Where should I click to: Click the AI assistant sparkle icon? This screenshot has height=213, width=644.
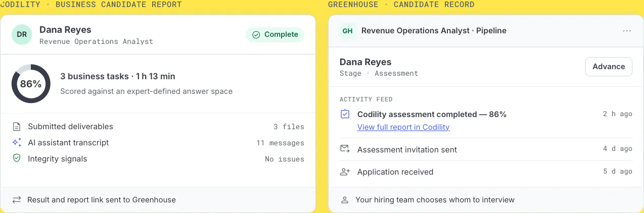[x=17, y=142]
